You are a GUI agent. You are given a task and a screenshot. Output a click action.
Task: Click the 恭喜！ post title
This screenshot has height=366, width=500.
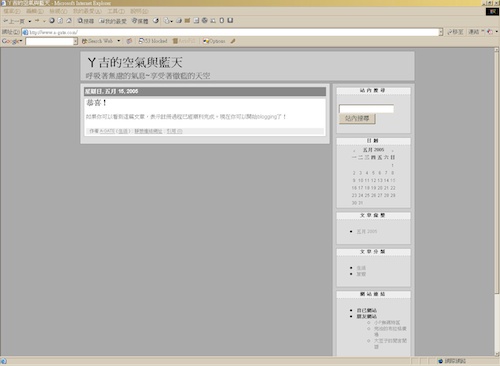(x=97, y=103)
